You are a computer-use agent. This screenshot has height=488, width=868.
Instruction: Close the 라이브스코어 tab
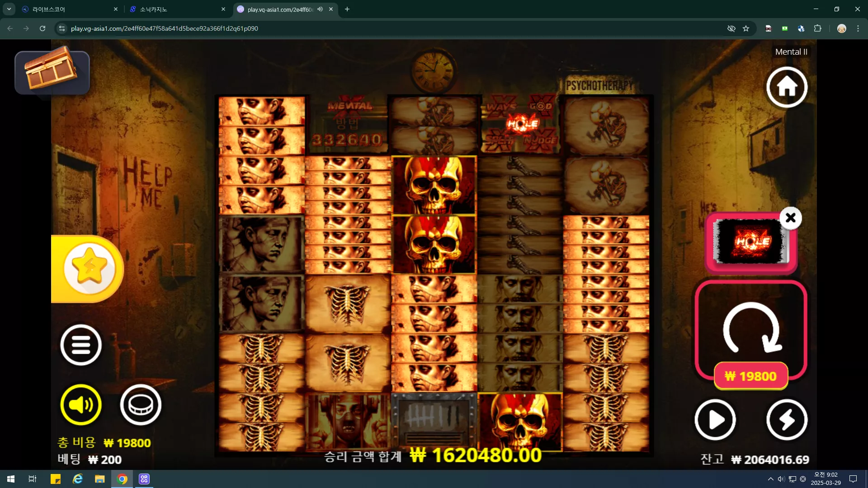(116, 9)
